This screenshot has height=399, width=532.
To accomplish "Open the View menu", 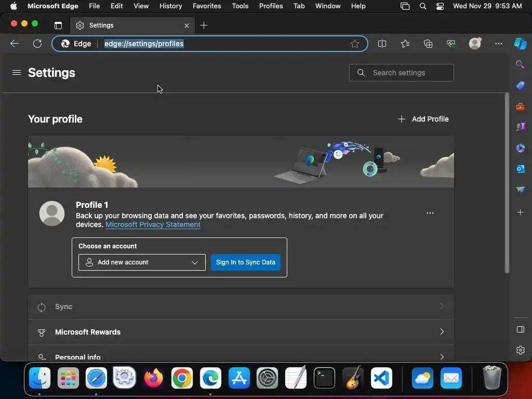I will pyautogui.click(x=141, y=6).
